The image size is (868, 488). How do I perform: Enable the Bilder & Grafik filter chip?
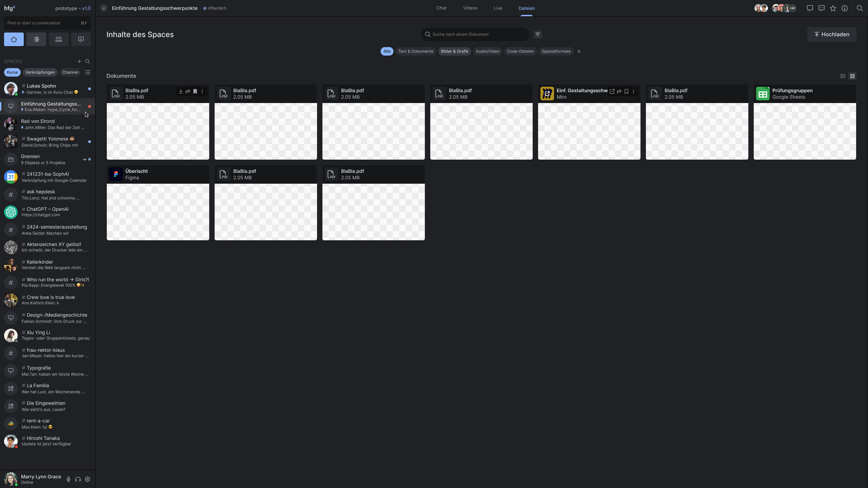[454, 52]
